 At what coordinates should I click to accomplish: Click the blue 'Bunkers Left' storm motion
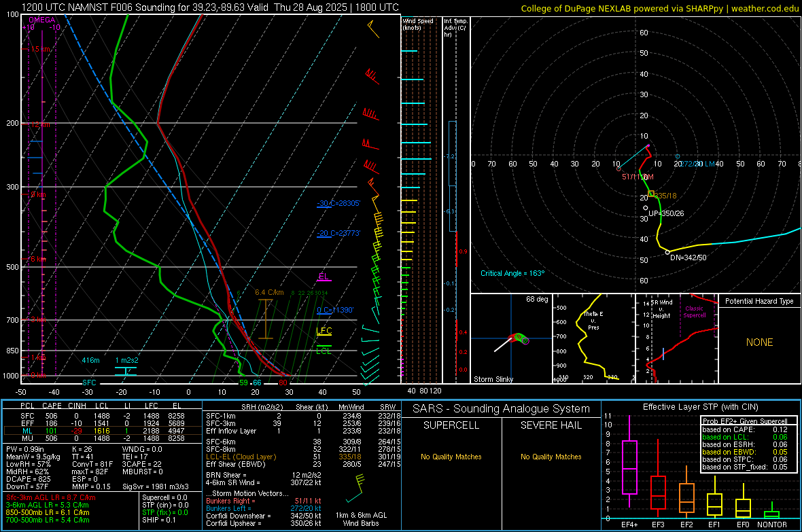(x=264, y=508)
